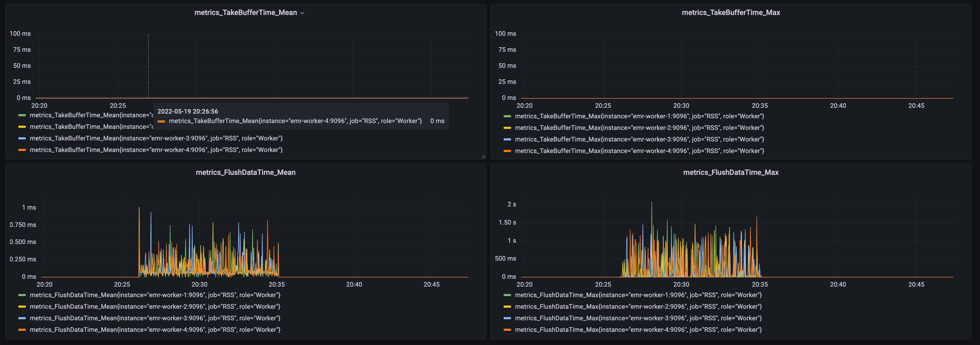980x345 pixels.
Task: Toggle FlushDataTime_Max emr-worker-4 legend series
Action: (638, 330)
